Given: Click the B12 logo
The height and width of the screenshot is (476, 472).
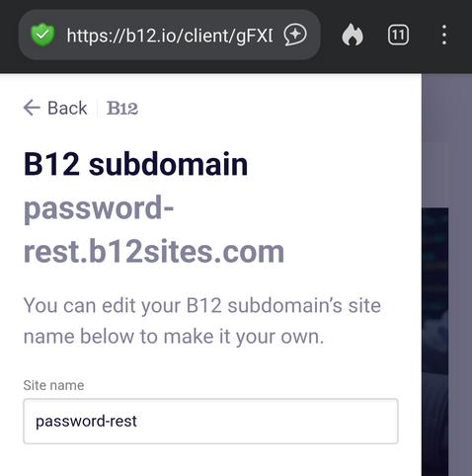Looking at the screenshot, I should tap(122, 108).
